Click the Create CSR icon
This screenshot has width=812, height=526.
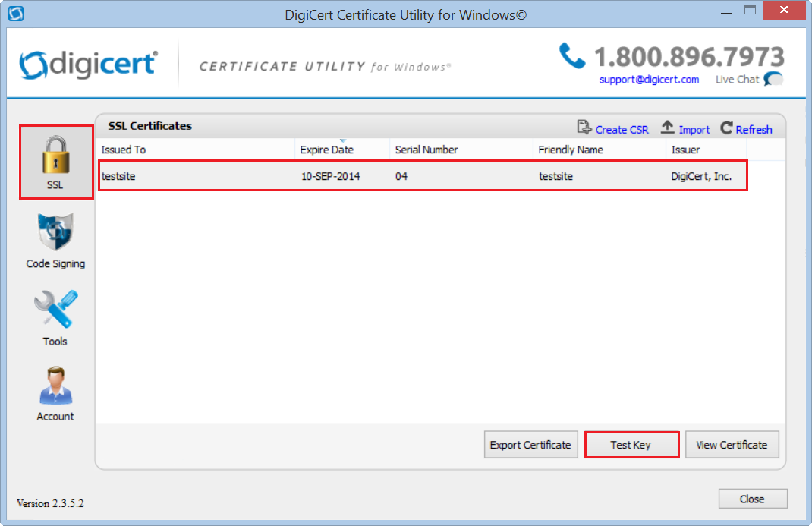[x=584, y=128]
